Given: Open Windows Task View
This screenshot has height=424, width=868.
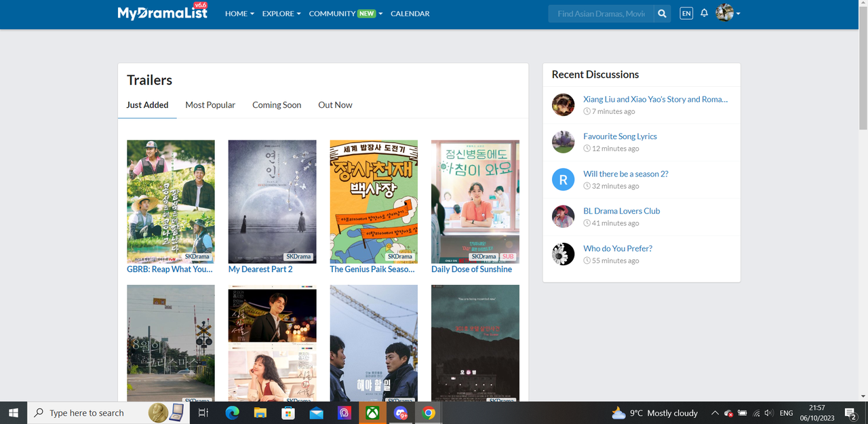Looking at the screenshot, I should [x=203, y=412].
